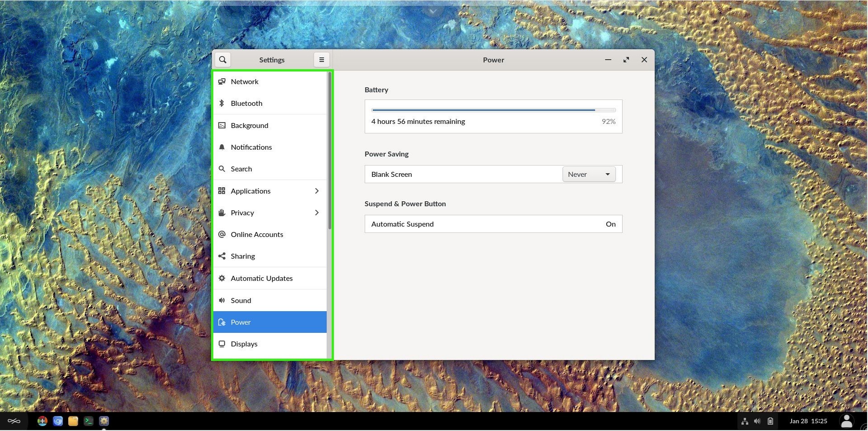Open Online Accounts settings
Viewport: 868px width, 431px height.
click(x=270, y=234)
